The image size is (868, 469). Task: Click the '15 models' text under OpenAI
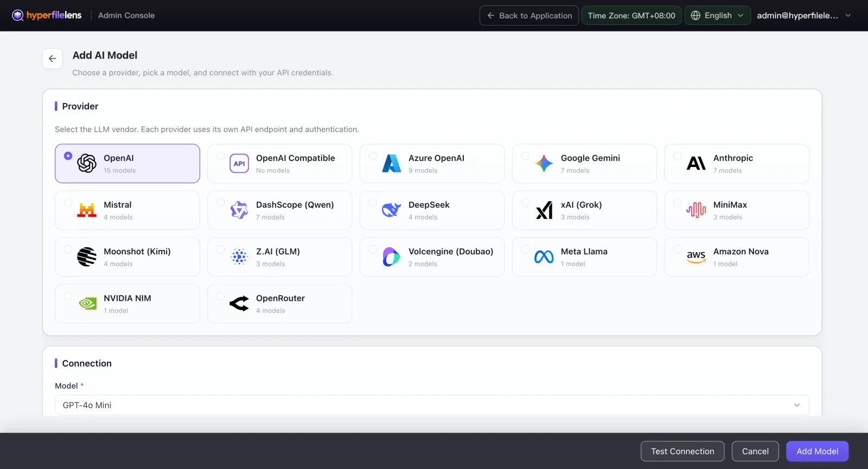tap(120, 170)
